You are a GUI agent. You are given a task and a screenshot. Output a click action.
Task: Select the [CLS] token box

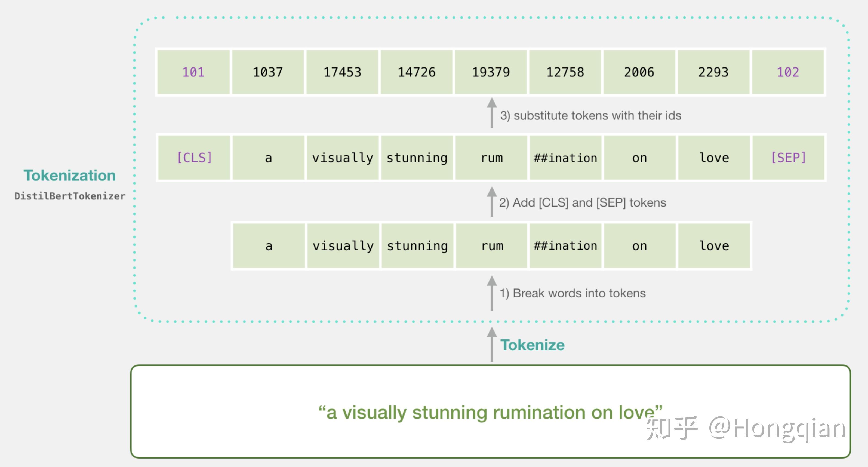coord(195,158)
